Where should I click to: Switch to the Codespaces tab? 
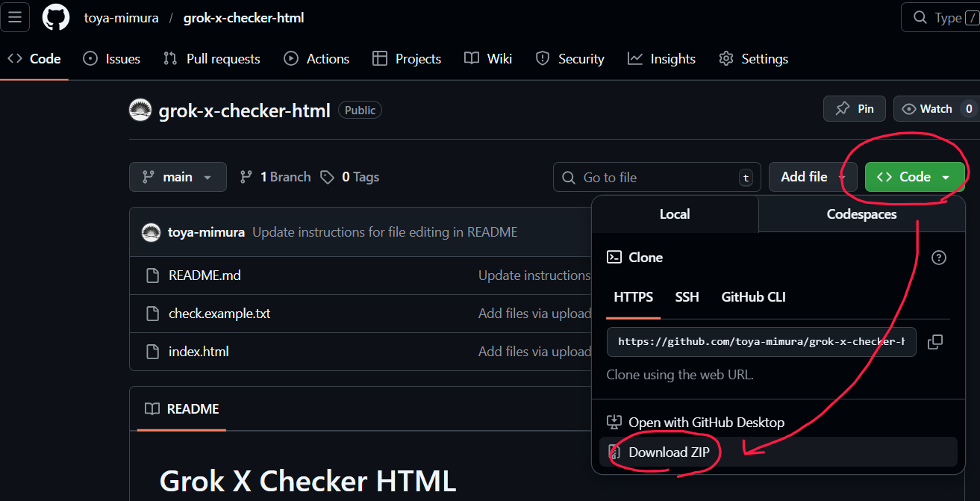point(861,214)
